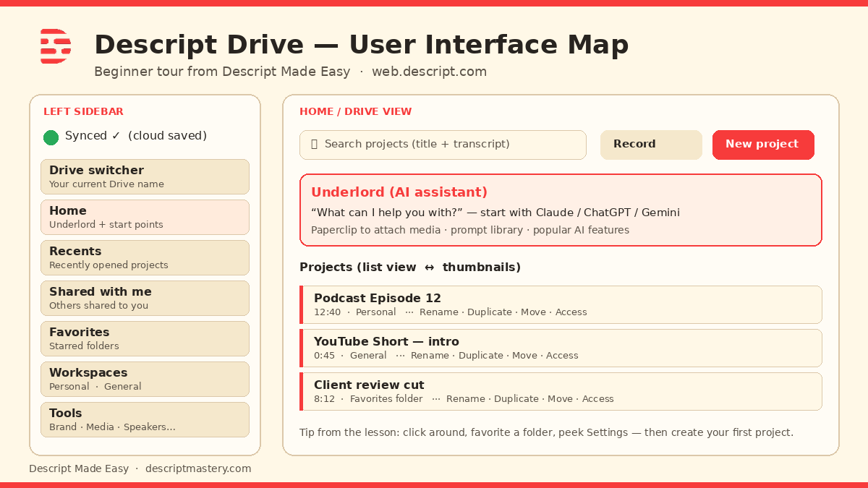Click the 'What can I help you with?' prompt
Screen dimensions: 868x488
click(x=387, y=213)
